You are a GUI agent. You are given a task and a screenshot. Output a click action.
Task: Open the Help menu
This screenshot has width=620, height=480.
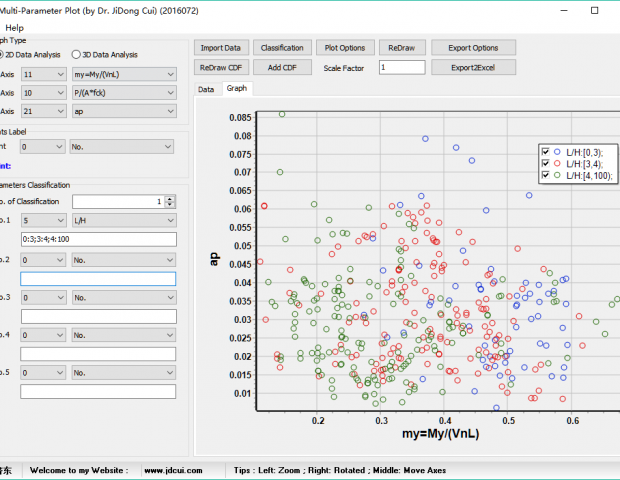click(x=15, y=27)
